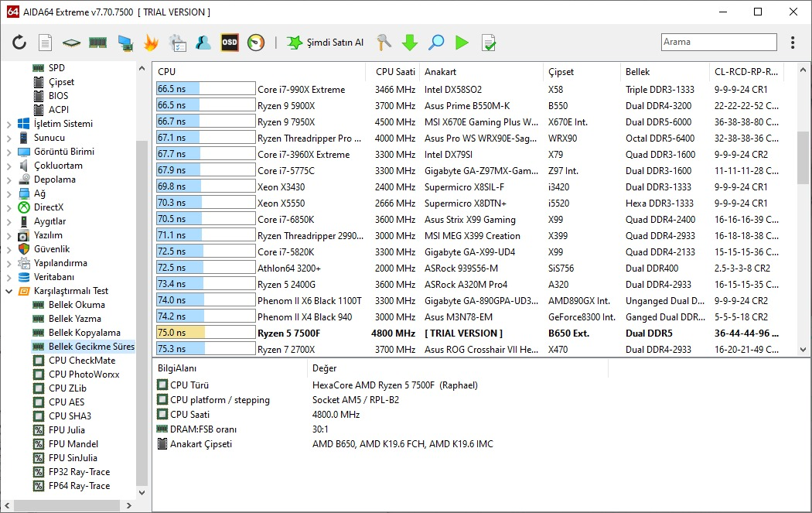This screenshot has height=513, width=812.
Task: Open the CPU AES benchmark
Action: pyautogui.click(x=67, y=402)
